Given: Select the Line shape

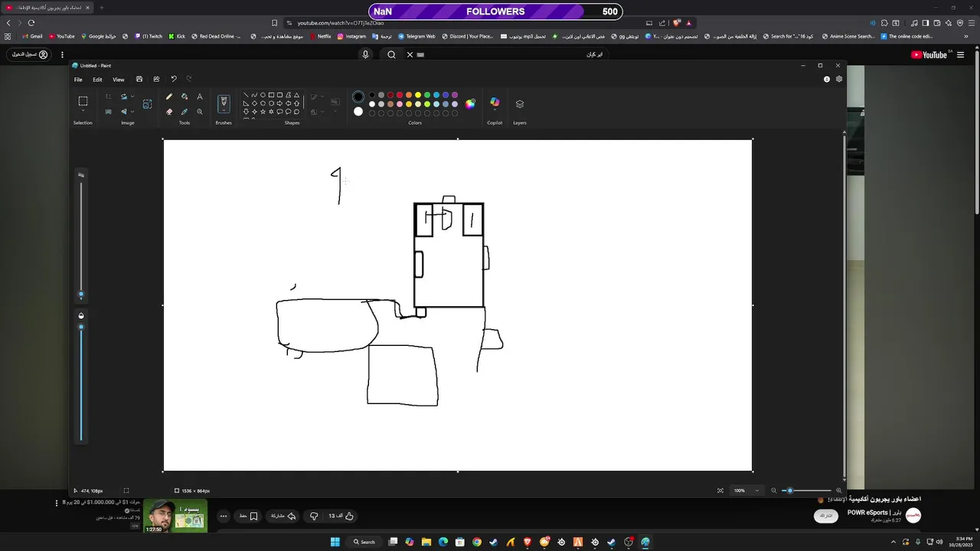Looking at the screenshot, I should coord(246,95).
